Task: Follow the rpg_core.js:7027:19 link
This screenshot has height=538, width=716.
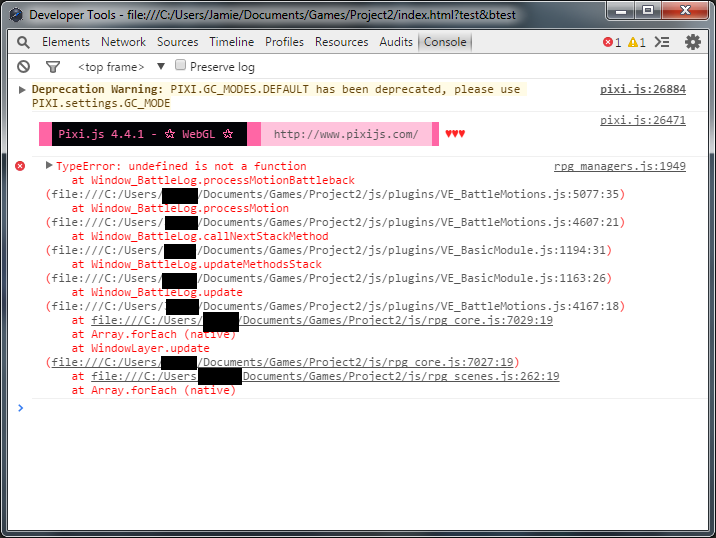Action: coord(282,362)
